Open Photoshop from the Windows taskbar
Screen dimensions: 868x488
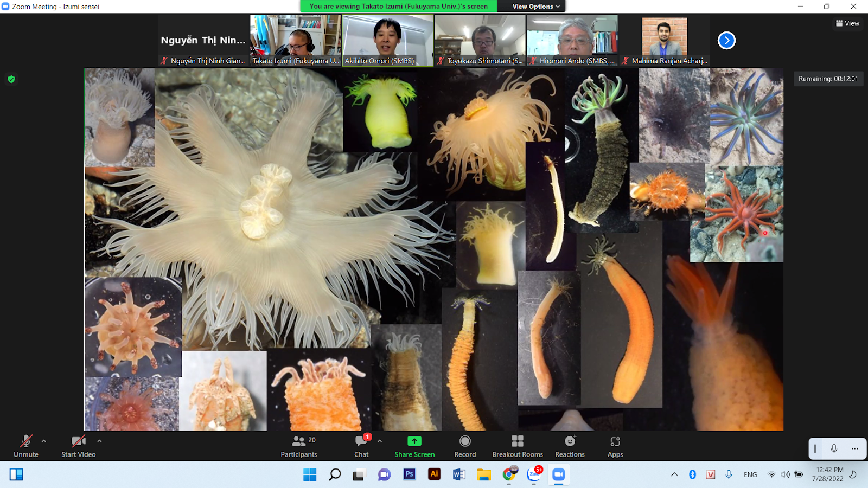coord(410,474)
